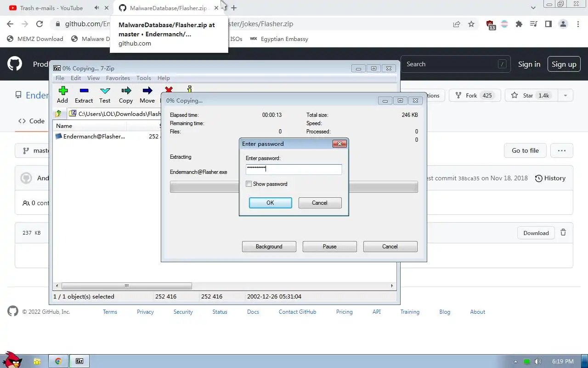Viewport: 588px width, 368px height.
Task: Open the Chrome tab search chevron
Action: coord(533,8)
